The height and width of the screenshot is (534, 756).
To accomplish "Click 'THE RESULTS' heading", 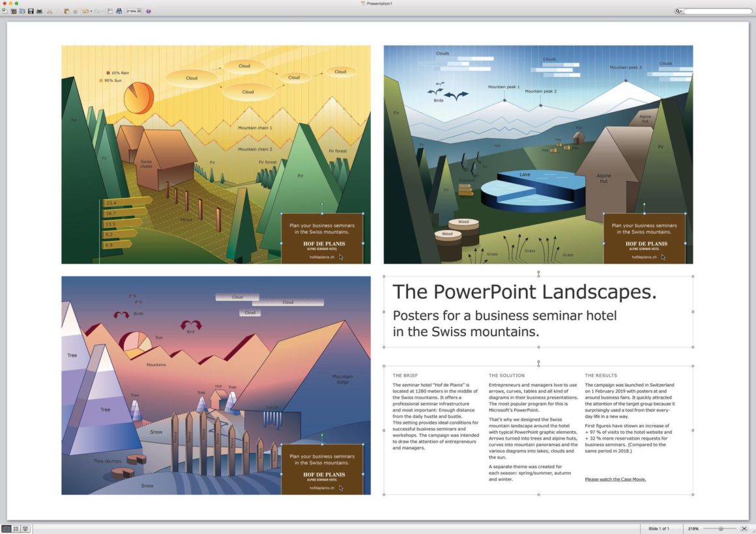I will [601, 376].
